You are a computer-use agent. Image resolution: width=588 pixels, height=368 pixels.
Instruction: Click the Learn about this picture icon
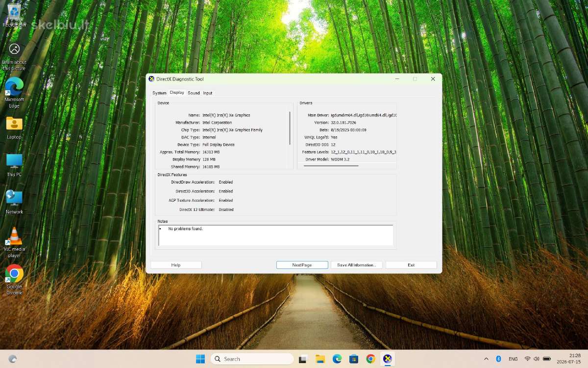click(14, 56)
